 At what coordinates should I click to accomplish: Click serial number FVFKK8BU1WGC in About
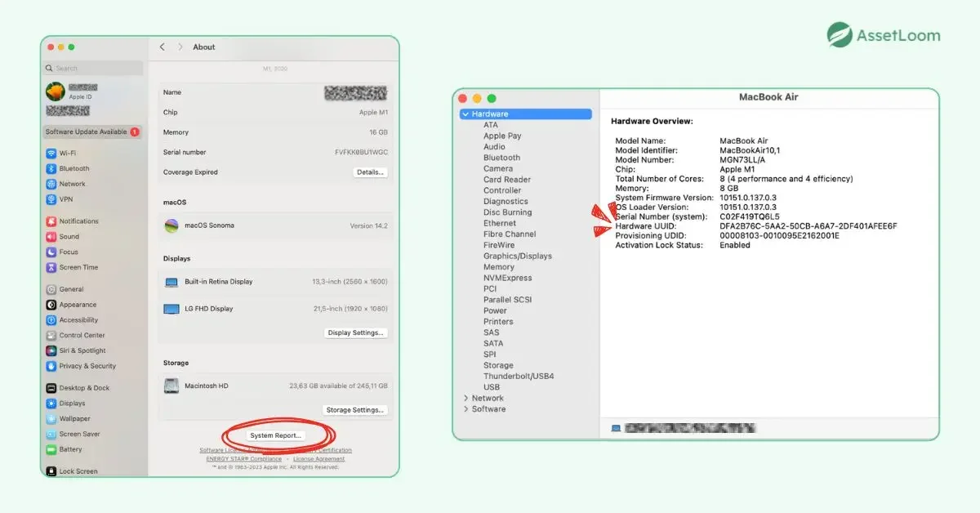[362, 153]
